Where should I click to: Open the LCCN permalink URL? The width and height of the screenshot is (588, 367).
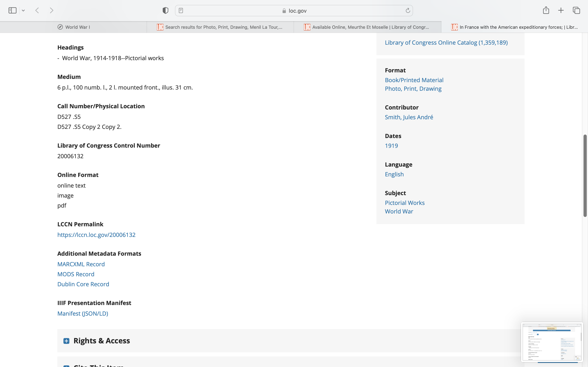96,235
